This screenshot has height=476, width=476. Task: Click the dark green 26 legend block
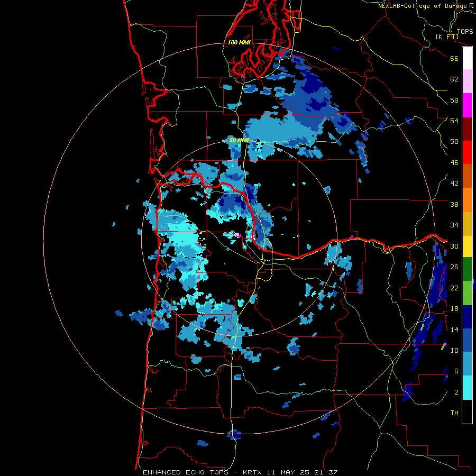point(467,269)
